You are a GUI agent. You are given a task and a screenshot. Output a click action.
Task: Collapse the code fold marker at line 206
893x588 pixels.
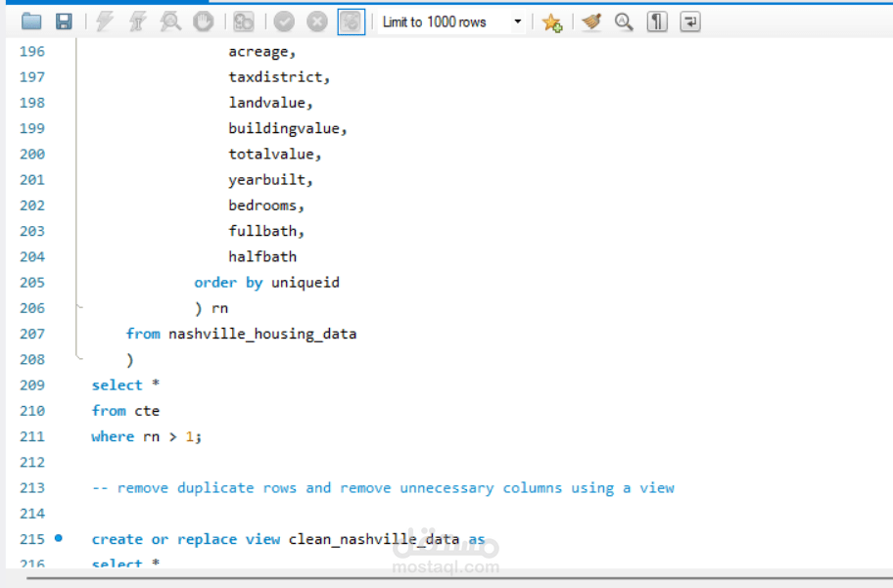click(79, 307)
